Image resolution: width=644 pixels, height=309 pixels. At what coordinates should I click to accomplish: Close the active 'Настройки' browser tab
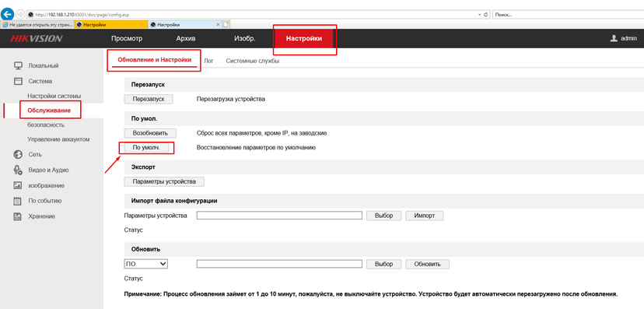218,25
